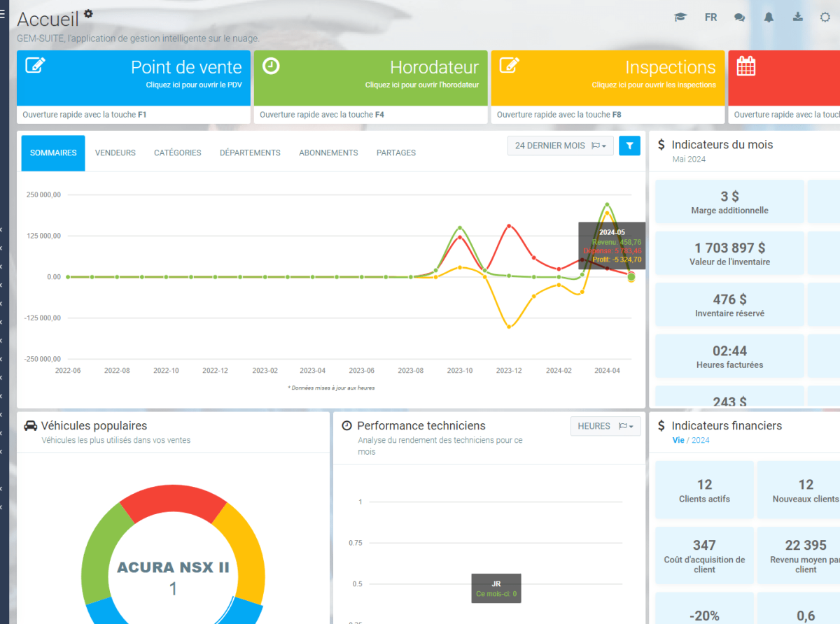This screenshot has width=840, height=624.
Task: Open the HEURES dropdown
Action: 605,426
